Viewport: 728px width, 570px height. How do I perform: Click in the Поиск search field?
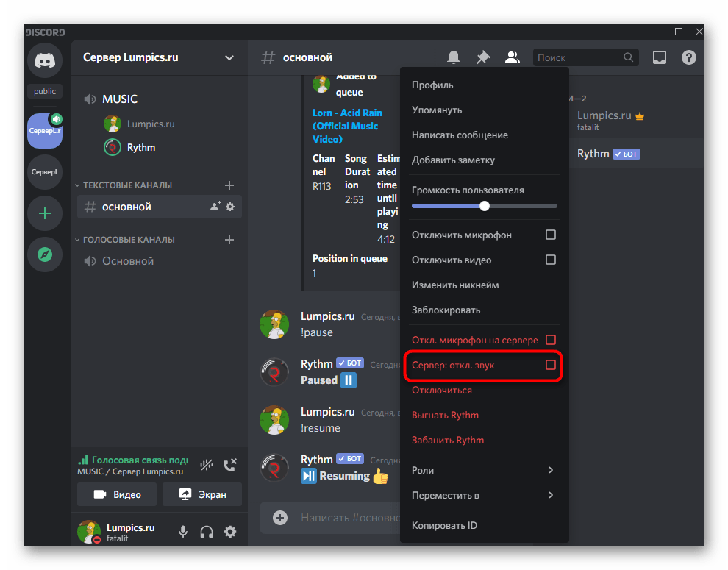coord(586,57)
